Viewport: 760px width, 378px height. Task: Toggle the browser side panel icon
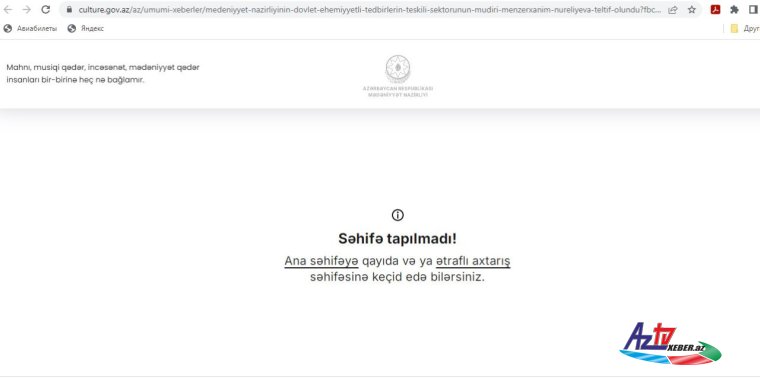[753, 10]
